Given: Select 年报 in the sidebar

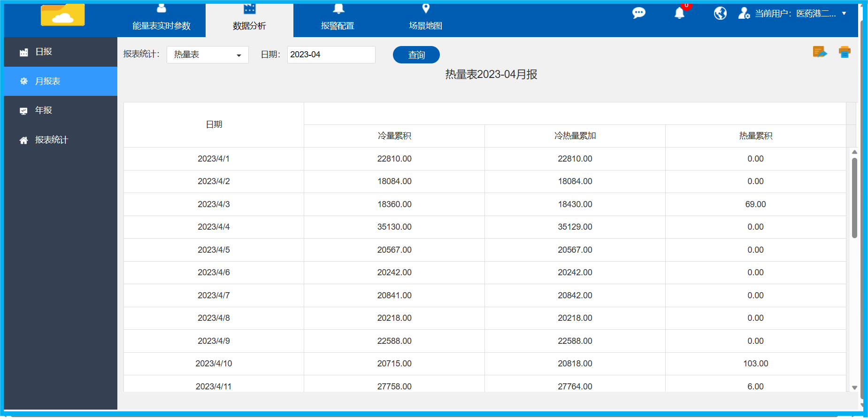Looking at the screenshot, I should 61,110.
